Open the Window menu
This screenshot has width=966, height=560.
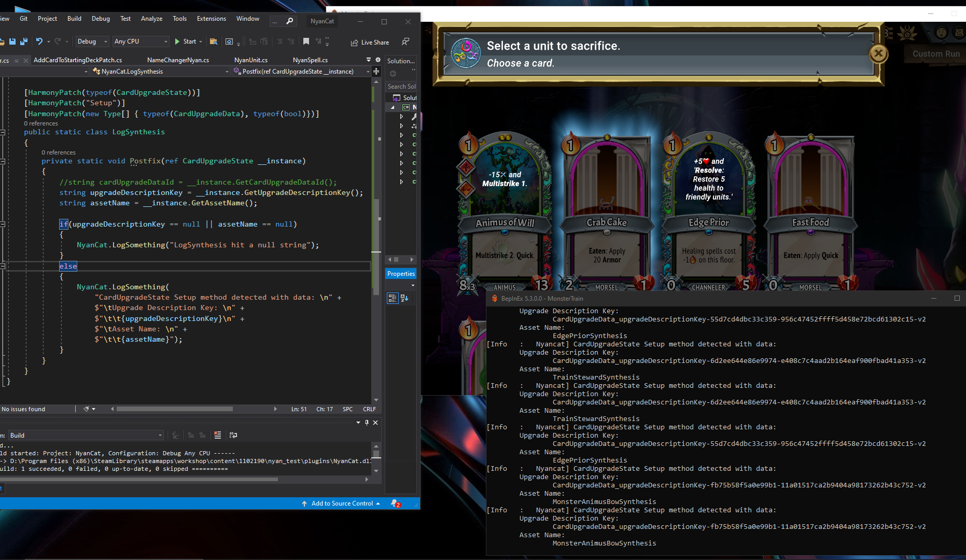[247, 19]
